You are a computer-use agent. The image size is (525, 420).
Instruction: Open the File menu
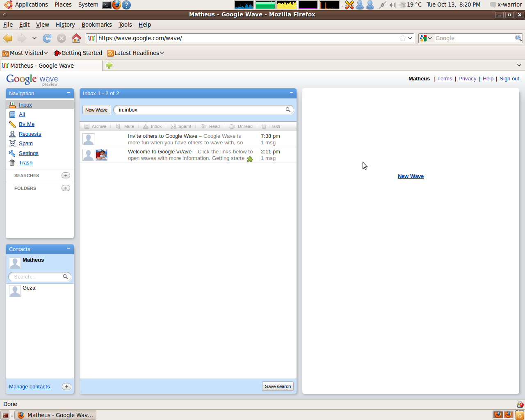8,25
